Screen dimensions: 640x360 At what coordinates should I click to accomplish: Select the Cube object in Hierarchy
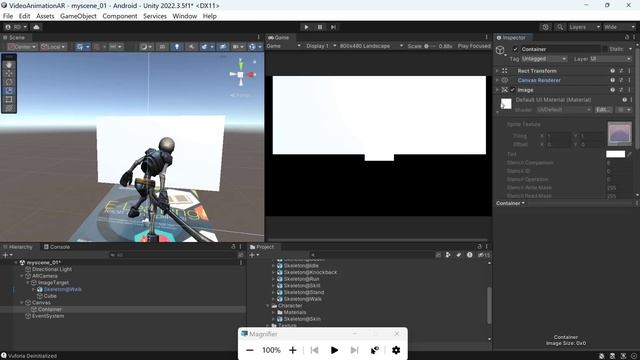coord(50,296)
